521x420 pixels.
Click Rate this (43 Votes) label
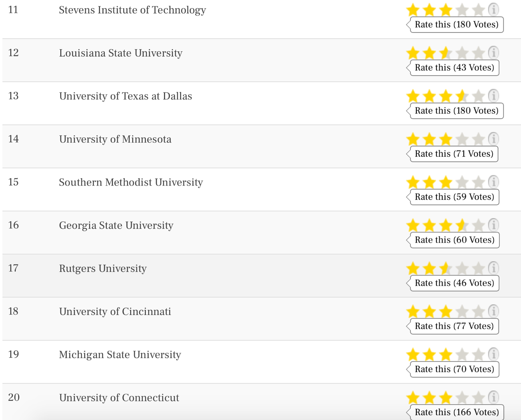tap(454, 68)
